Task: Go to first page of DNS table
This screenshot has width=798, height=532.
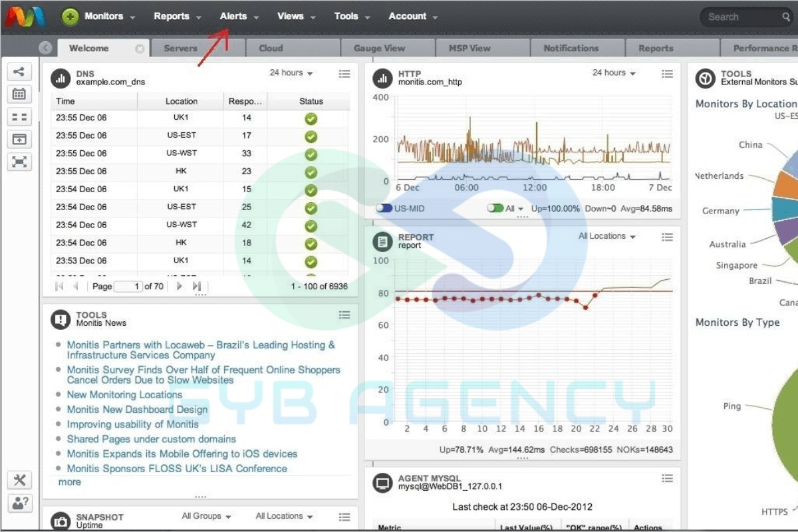Action: click(59, 286)
